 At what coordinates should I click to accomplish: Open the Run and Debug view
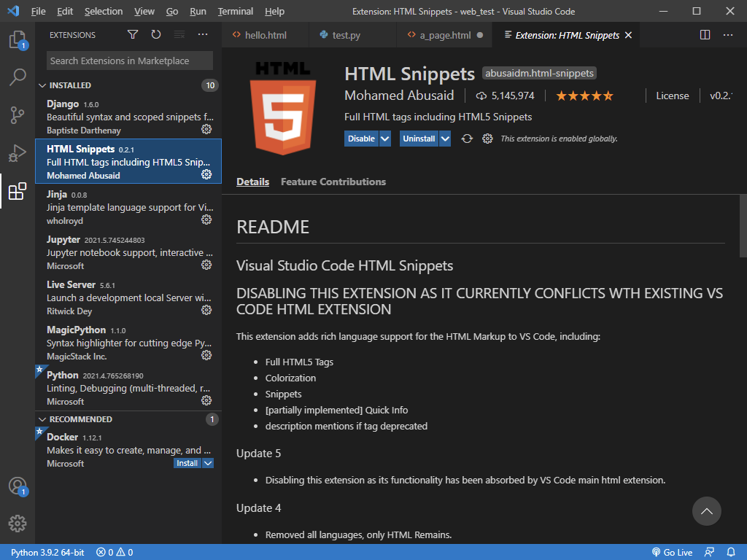18,153
